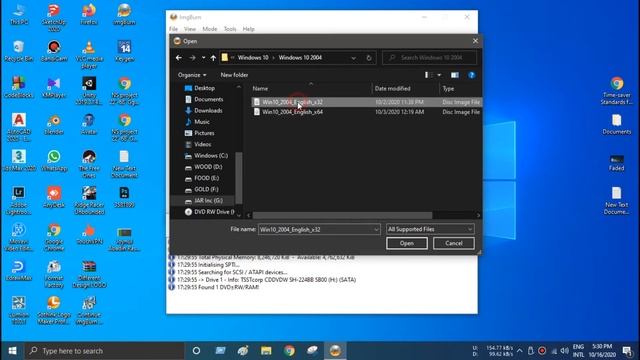Screen dimensions: 640x360
Task: Open Bandicam desktop icon
Action: 54,51
